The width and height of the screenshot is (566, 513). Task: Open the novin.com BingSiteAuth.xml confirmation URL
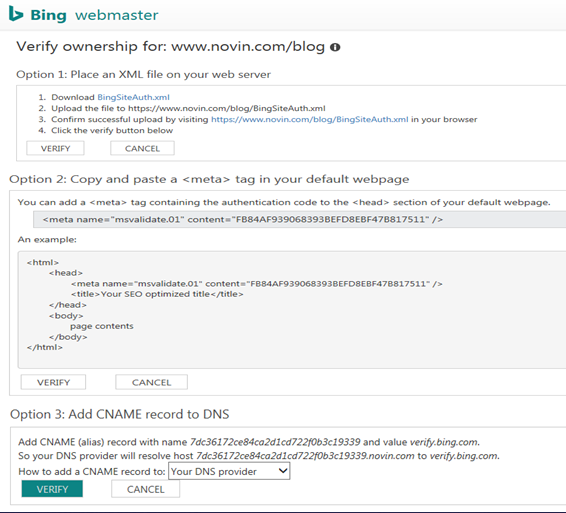[310, 119]
